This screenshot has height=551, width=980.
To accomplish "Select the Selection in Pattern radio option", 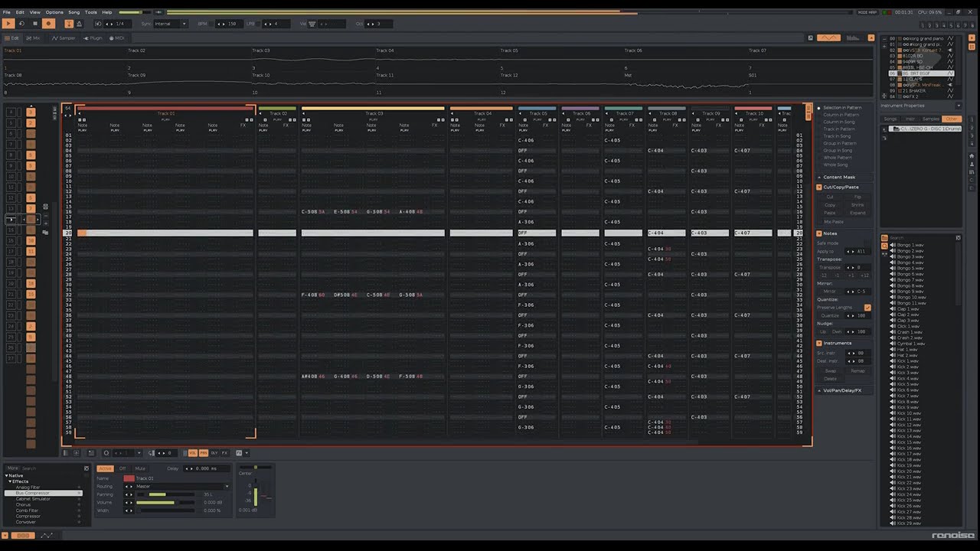I will click(818, 108).
